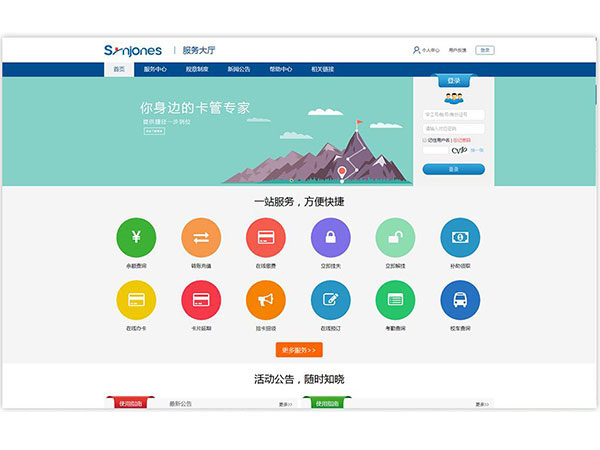Click the captcha verification image
Screen dimensions: 600x450
tap(460, 151)
